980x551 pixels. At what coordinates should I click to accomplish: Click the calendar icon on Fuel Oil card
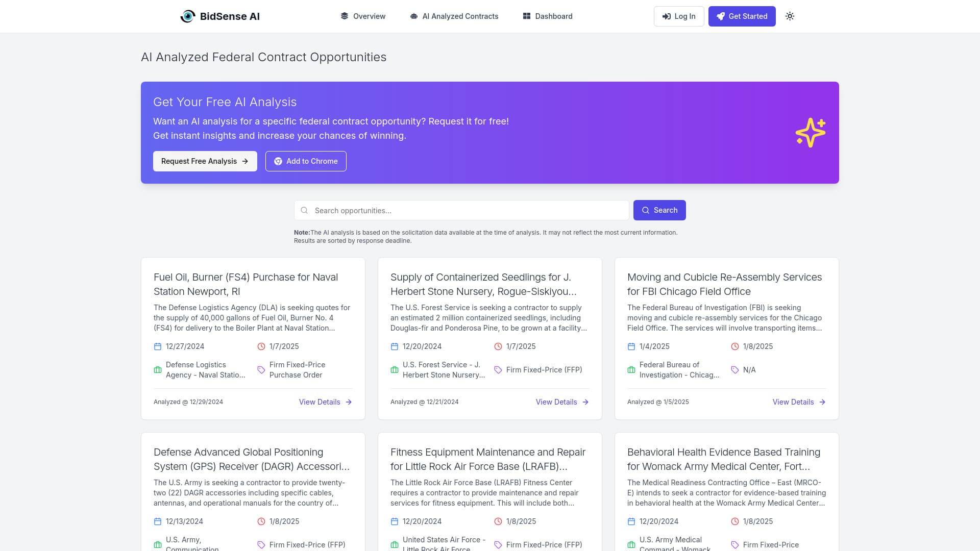[157, 346]
